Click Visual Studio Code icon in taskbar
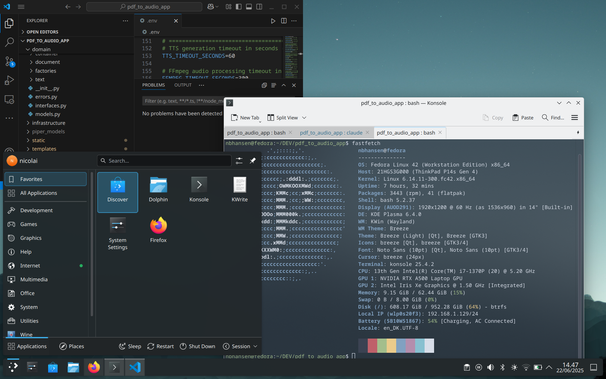The width and height of the screenshot is (606, 379). click(x=135, y=367)
